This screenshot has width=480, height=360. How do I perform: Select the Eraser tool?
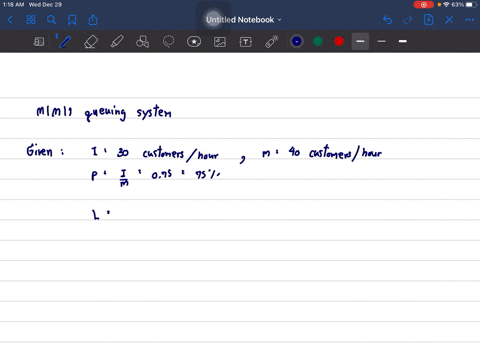coord(91,42)
